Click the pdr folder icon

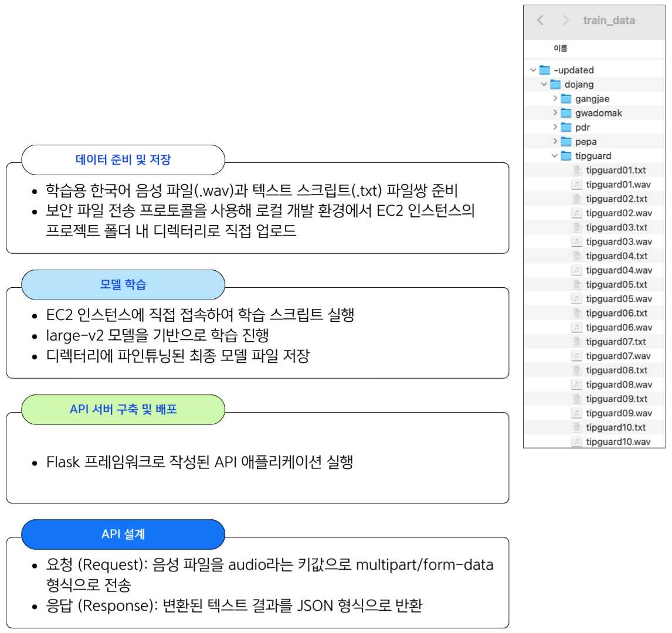(566, 127)
